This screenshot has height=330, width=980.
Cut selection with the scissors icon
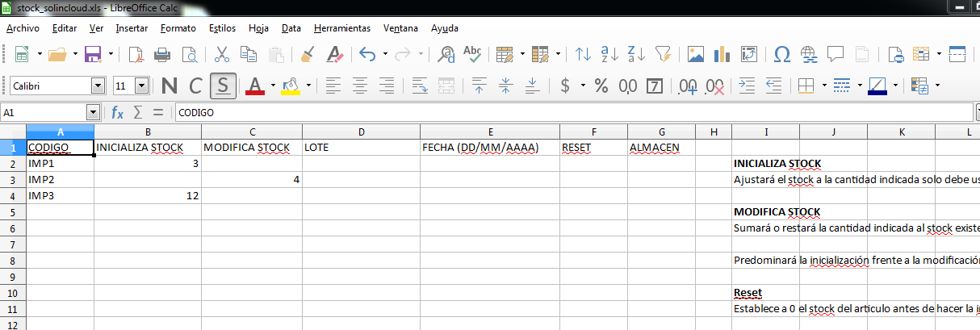coord(222,55)
